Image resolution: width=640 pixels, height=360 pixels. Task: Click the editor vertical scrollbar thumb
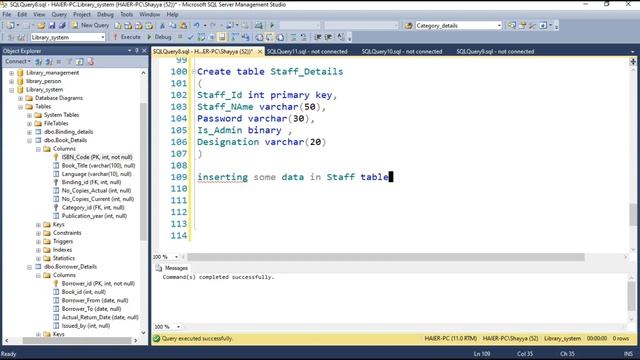[x=633, y=214]
